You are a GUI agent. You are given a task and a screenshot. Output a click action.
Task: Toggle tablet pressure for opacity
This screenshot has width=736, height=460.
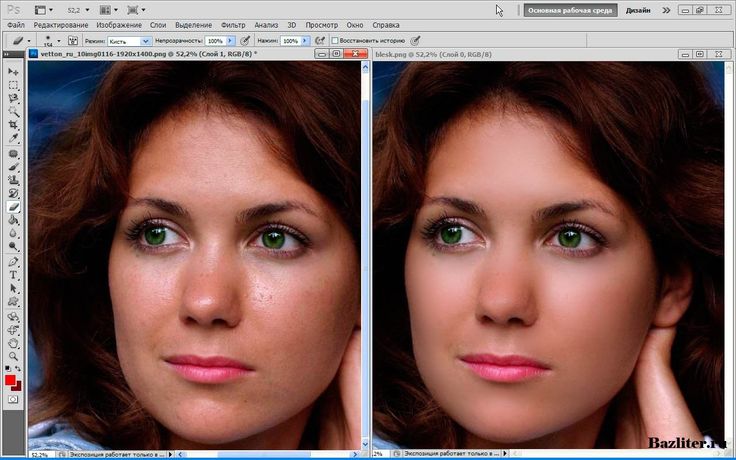pos(245,41)
